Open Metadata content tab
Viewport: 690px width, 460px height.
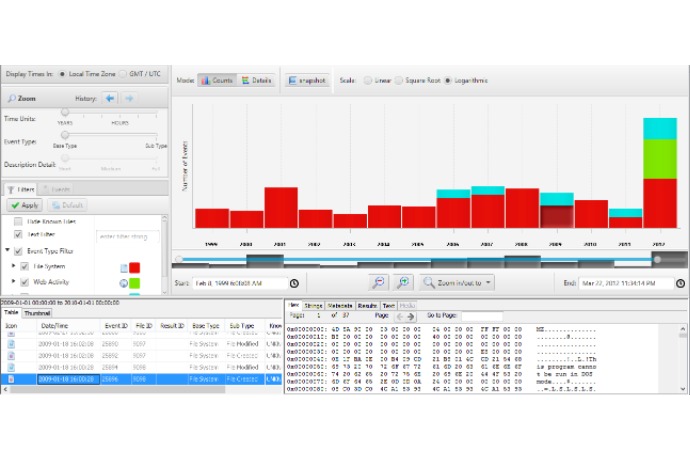click(x=340, y=305)
